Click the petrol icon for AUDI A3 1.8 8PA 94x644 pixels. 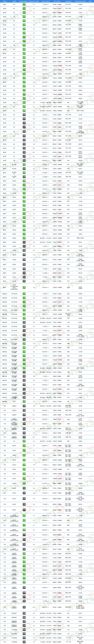pyautogui.click(x=24, y=107)
